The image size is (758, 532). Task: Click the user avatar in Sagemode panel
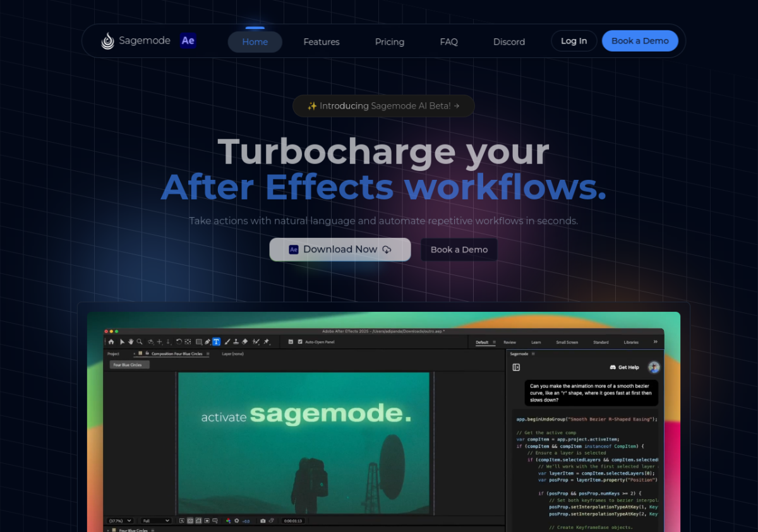654,367
